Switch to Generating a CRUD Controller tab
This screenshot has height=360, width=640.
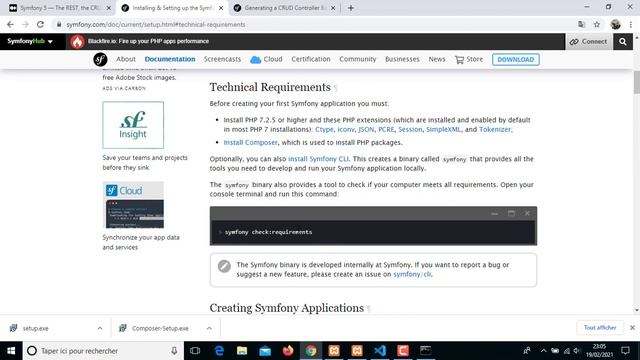[x=284, y=8]
